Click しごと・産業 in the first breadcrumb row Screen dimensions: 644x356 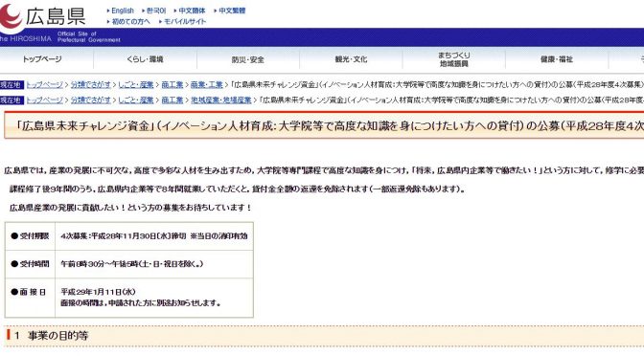coord(136,84)
